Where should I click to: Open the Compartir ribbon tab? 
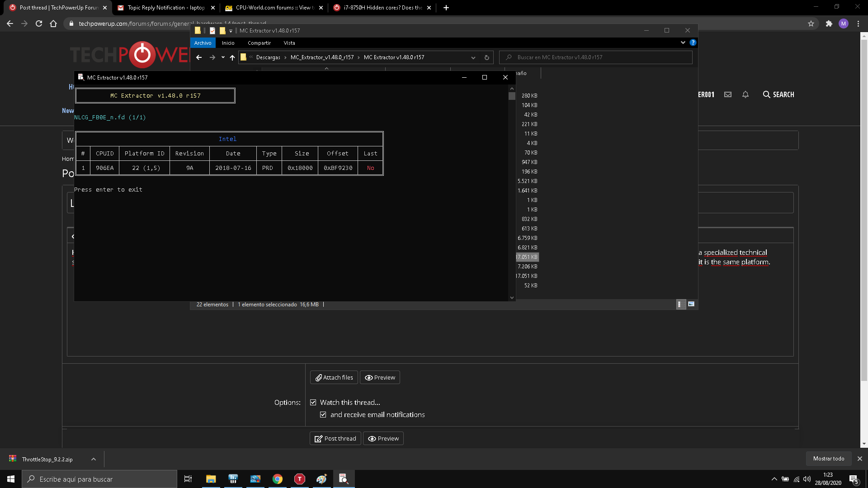[259, 43]
